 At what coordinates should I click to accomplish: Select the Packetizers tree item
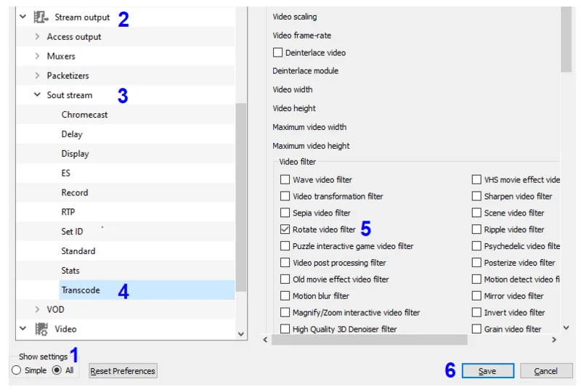tap(68, 75)
